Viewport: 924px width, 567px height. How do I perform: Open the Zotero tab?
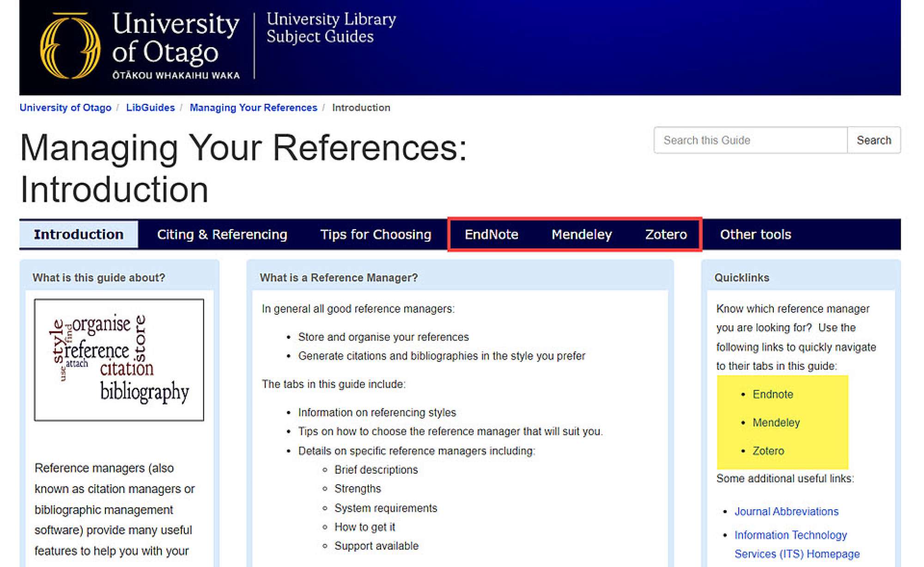(666, 234)
